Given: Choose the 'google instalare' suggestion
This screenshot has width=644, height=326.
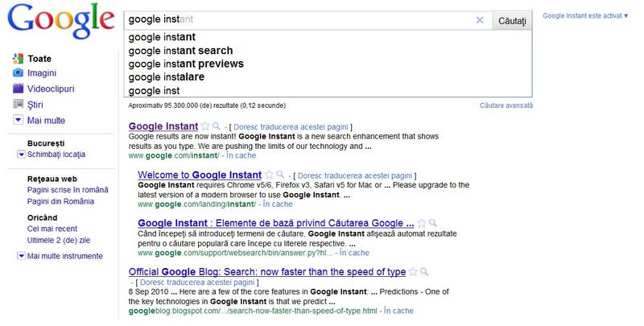Looking at the screenshot, I should coord(167,77).
